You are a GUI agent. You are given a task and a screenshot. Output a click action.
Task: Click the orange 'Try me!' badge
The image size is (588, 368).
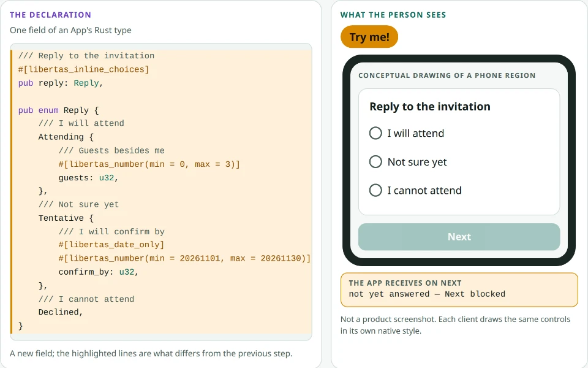tap(369, 37)
